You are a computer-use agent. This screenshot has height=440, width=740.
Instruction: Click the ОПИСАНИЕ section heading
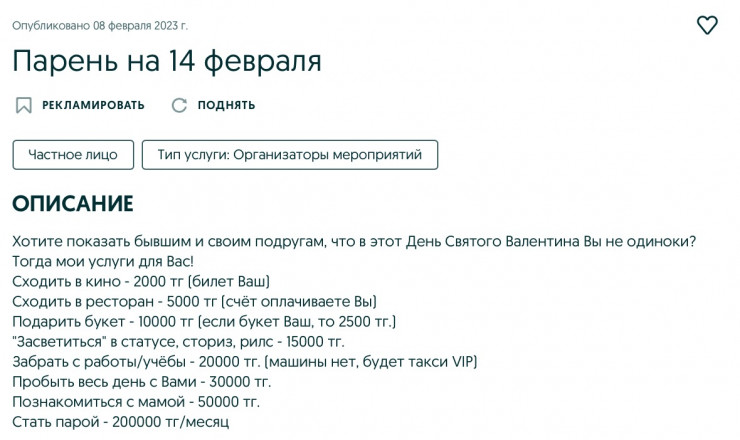point(72,205)
